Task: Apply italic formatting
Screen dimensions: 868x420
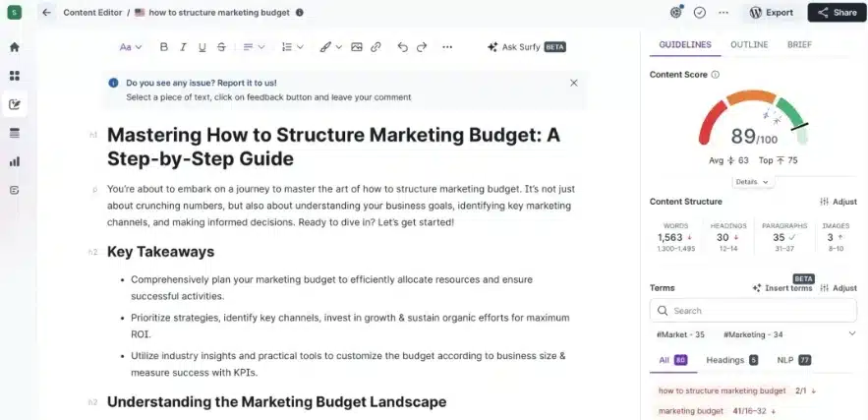Action: (183, 47)
